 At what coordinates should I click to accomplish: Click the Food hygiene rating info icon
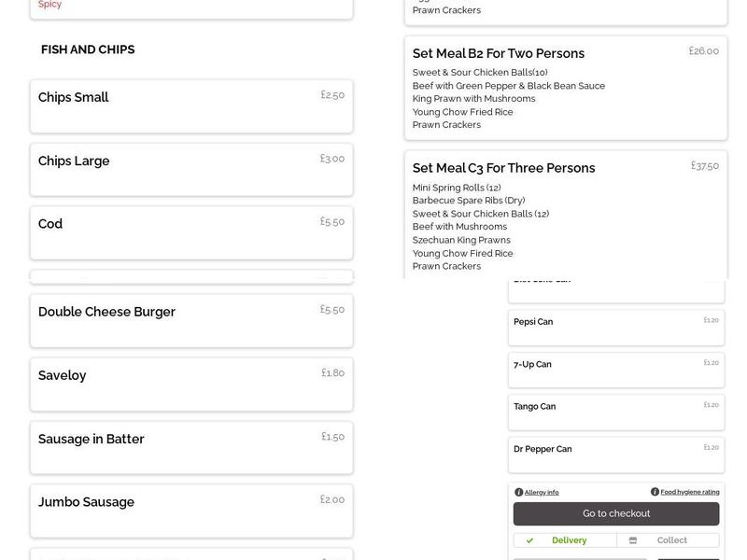[x=654, y=490]
